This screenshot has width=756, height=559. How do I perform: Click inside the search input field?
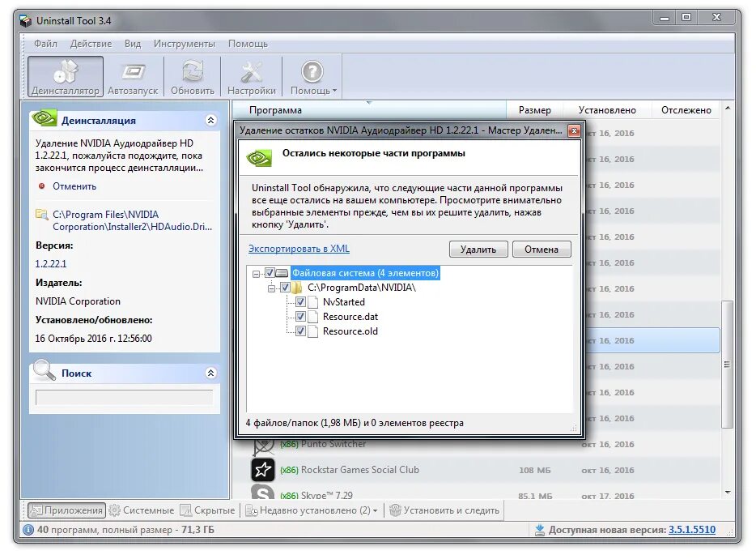[x=124, y=397]
